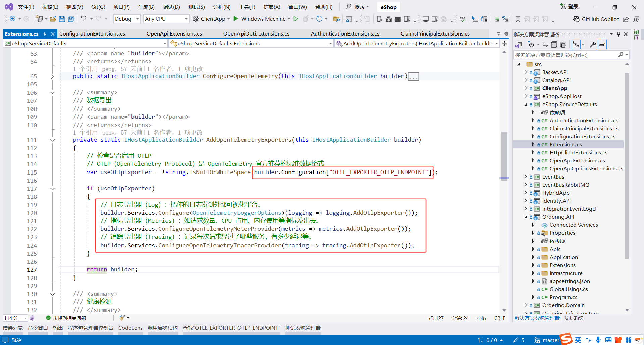
Task: Toggle the file nesting view button
Action: (x=576, y=45)
